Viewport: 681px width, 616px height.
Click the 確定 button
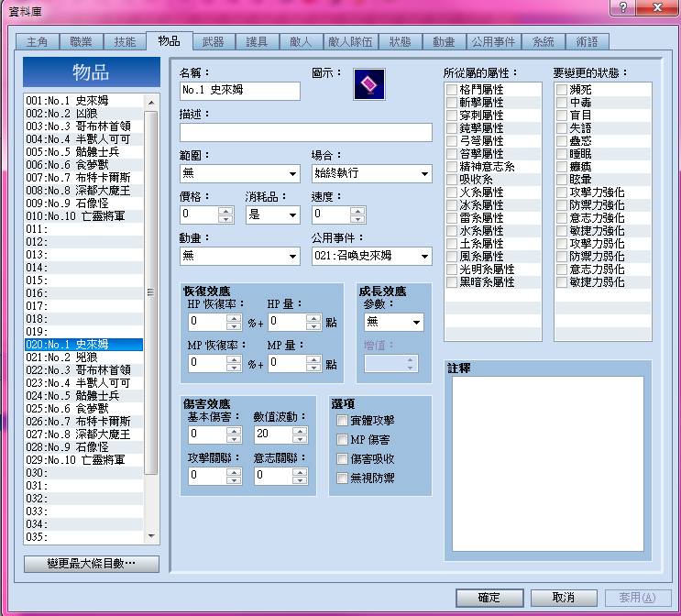tap(489, 598)
